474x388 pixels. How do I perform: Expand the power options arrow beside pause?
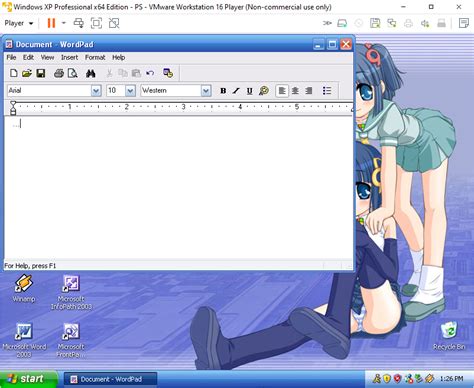pos(64,23)
